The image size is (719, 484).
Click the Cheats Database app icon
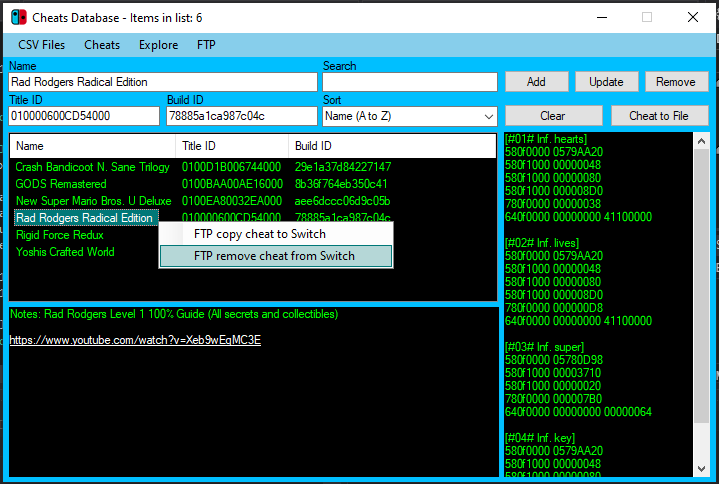point(19,17)
